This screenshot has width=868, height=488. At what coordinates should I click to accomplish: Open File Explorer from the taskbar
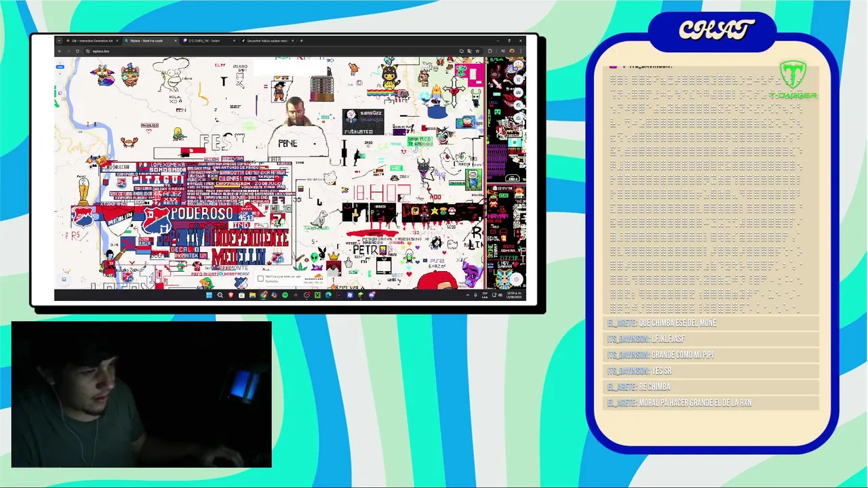pyautogui.click(x=252, y=296)
